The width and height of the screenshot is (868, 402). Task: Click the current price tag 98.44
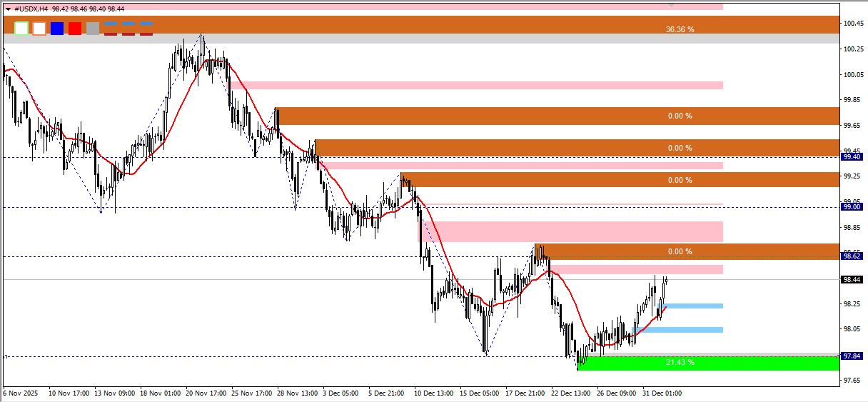click(x=852, y=279)
